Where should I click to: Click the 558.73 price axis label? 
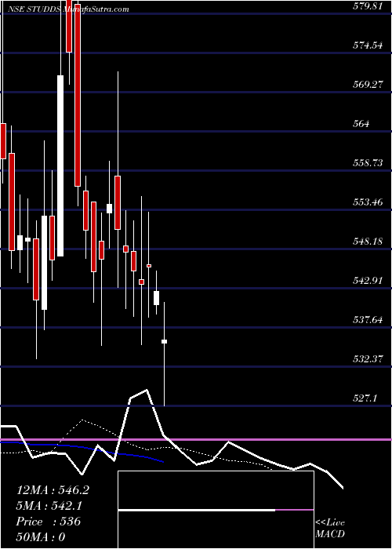pos(366,163)
